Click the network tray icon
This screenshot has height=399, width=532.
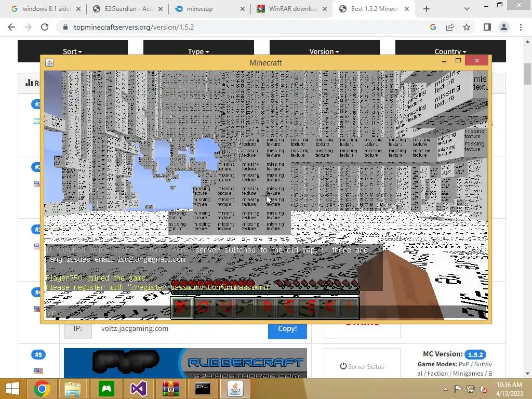(x=471, y=389)
